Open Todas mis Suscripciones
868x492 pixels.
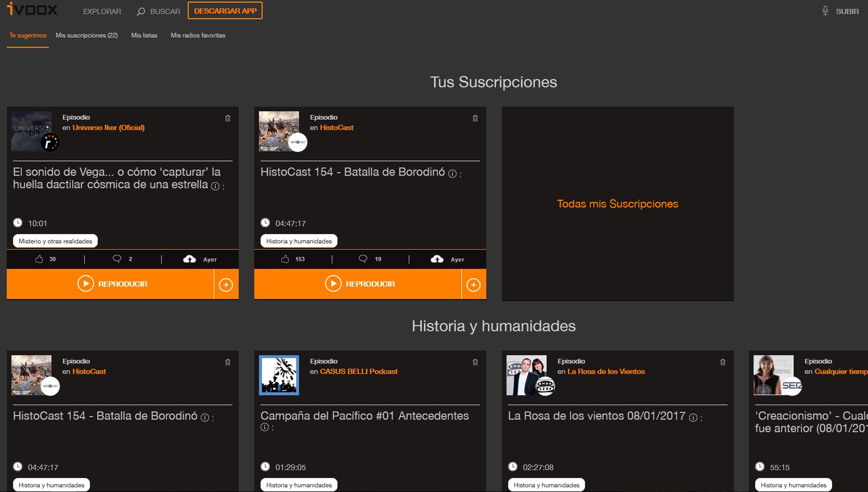(617, 204)
